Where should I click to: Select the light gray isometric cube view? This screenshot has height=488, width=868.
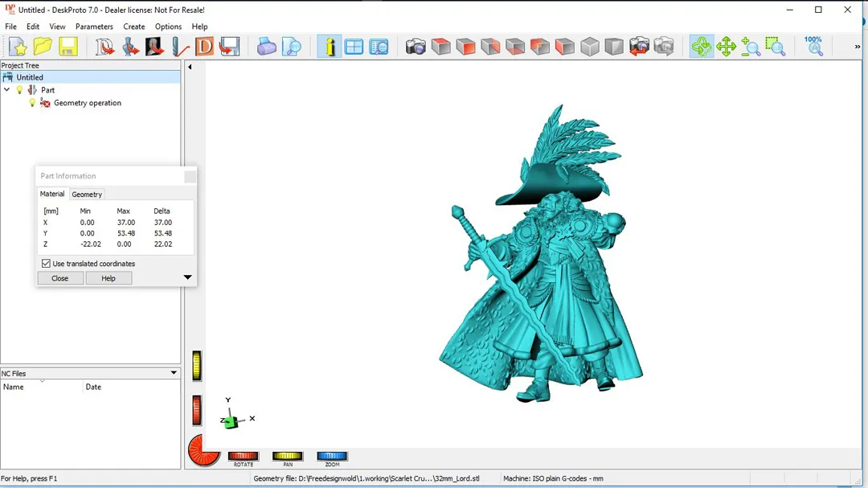point(590,47)
